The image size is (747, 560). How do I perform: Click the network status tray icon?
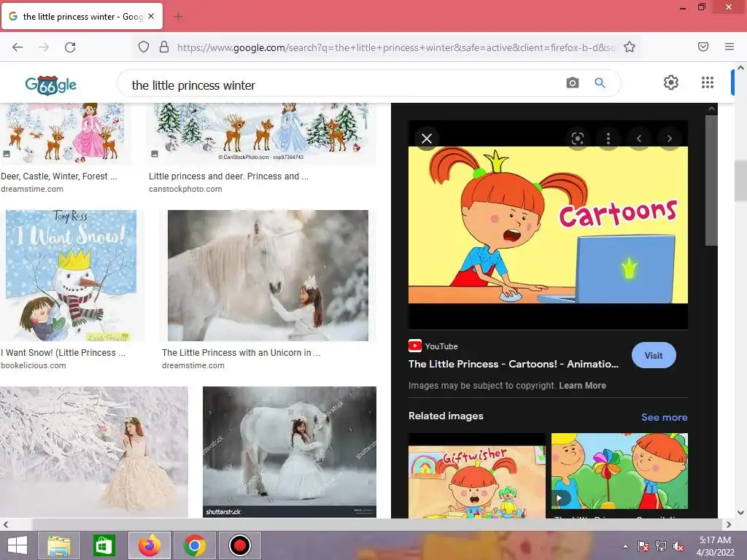(x=661, y=546)
